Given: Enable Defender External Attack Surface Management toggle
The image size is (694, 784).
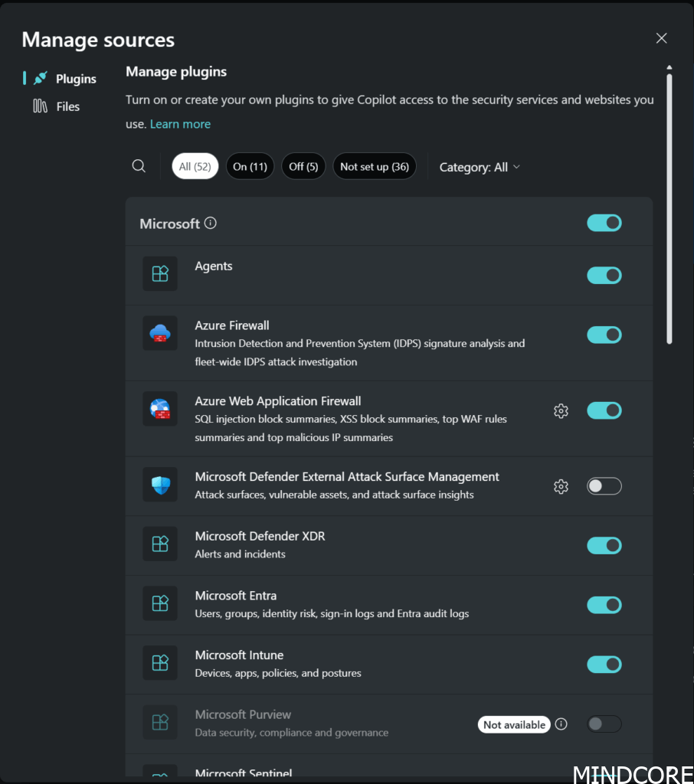Looking at the screenshot, I should pos(604,486).
